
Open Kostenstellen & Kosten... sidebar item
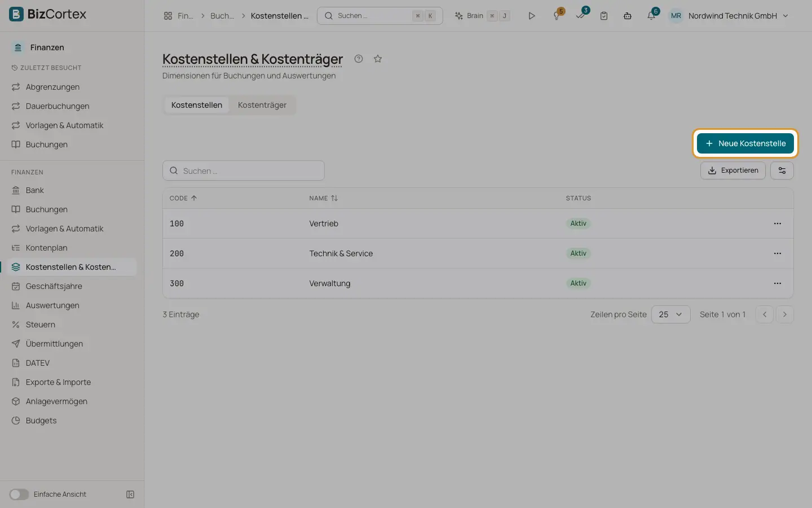[x=72, y=267]
